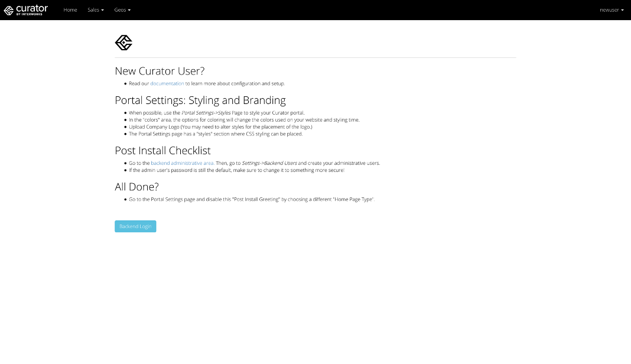Click the 'Post Install Greeting' bullet line

coord(252,199)
